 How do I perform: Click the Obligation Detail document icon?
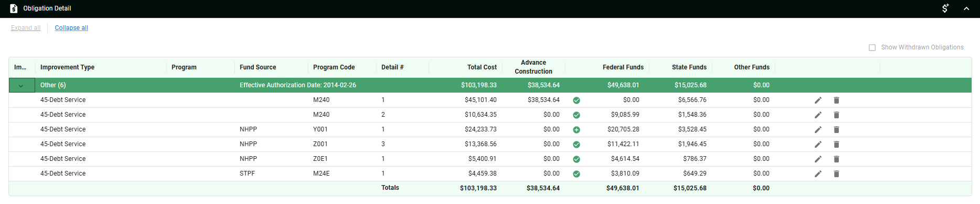tap(14, 8)
